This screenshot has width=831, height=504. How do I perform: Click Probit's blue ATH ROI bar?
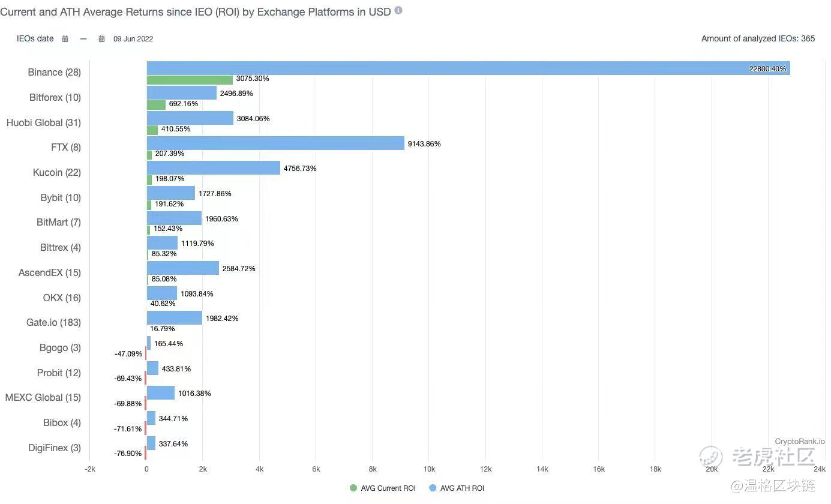[x=152, y=368]
